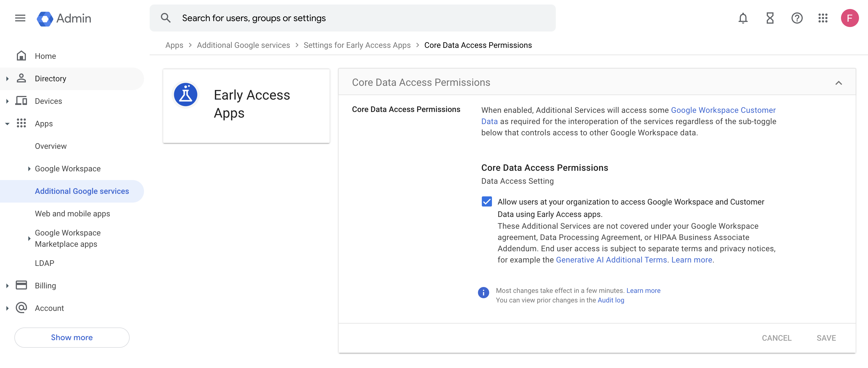The image size is (868, 368).
Task: Open the hamburger navigation menu
Action: pyautogui.click(x=20, y=18)
